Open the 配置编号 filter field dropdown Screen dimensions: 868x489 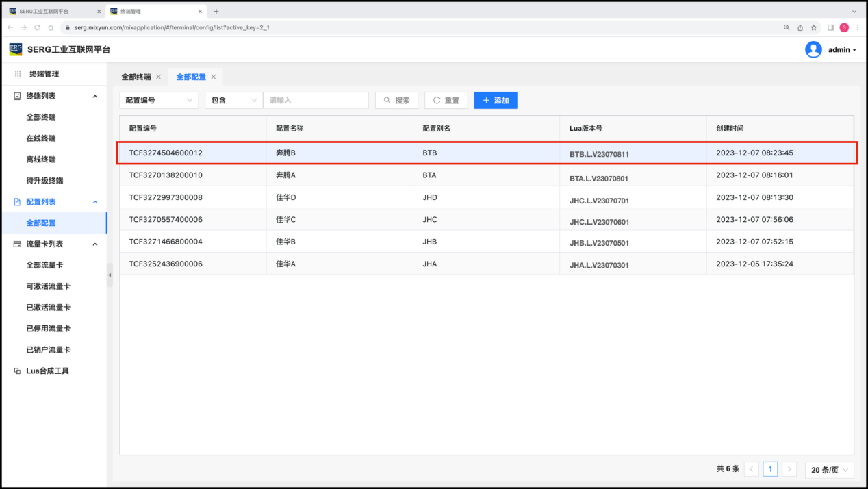pyautogui.click(x=159, y=100)
